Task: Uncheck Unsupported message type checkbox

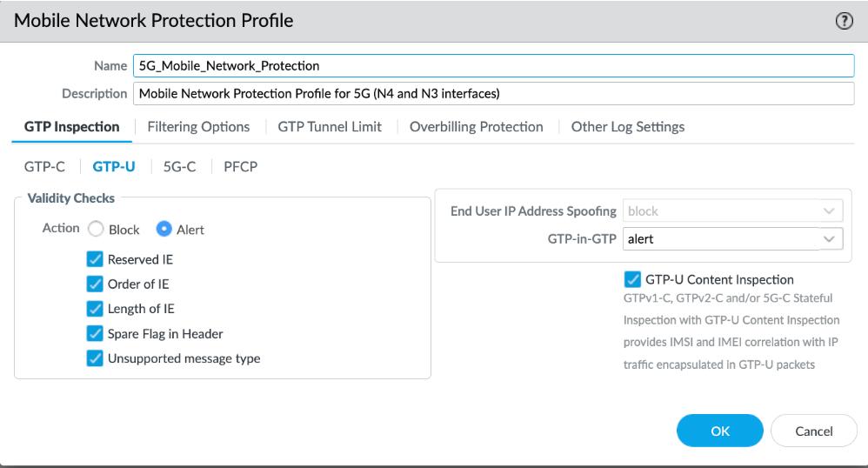Action: point(95,358)
